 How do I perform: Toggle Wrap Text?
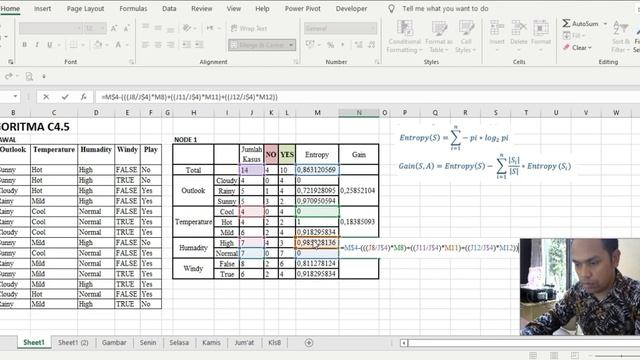click(249, 28)
